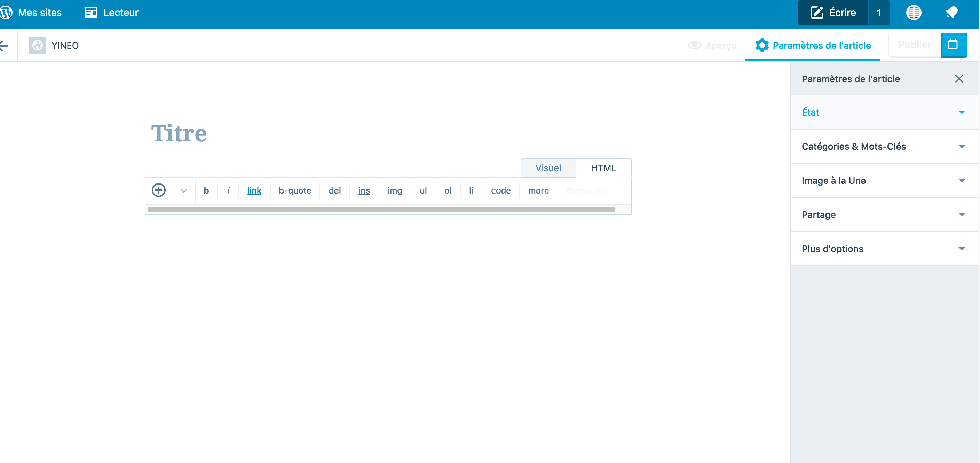Click the link toolbar button
Viewport: 980px width, 463px height.
pyautogui.click(x=254, y=190)
